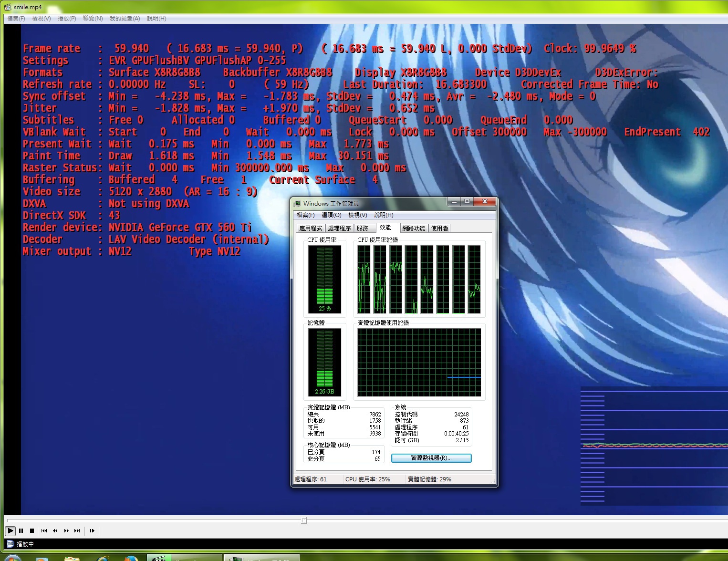The image size is (728, 561).
Task: Open Task Manager's 檢視(V) menu
Action: tap(358, 215)
